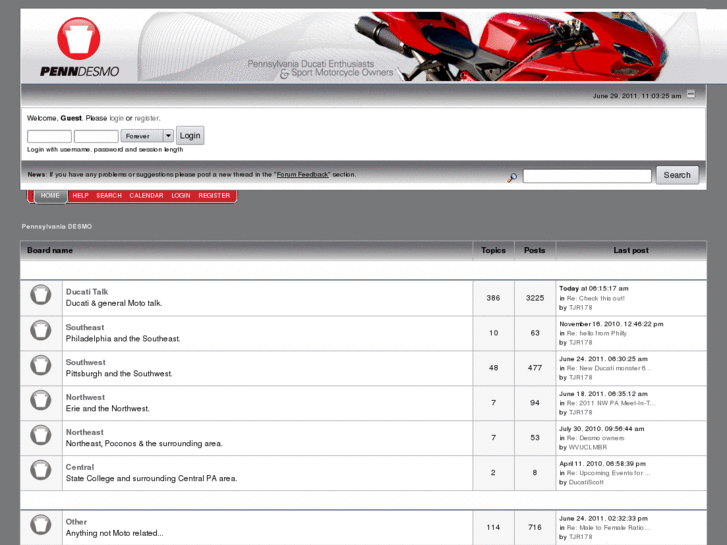727x545 pixels.
Task: Open the REGISTER menu item
Action: tap(214, 196)
